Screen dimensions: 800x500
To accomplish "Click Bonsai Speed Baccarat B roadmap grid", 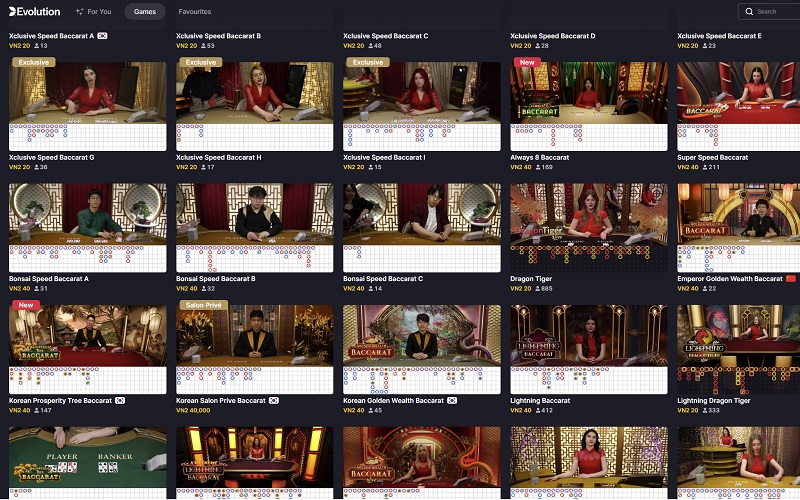I will pos(255,259).
